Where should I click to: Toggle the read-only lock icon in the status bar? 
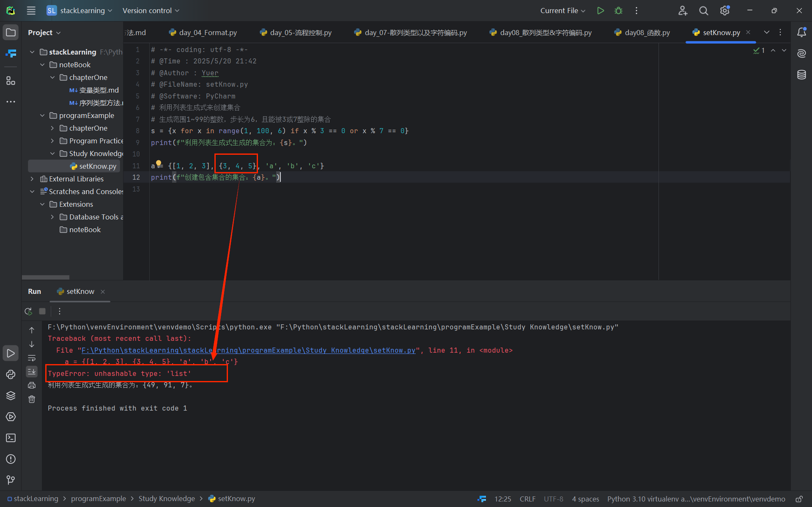(x=799, y=499)
